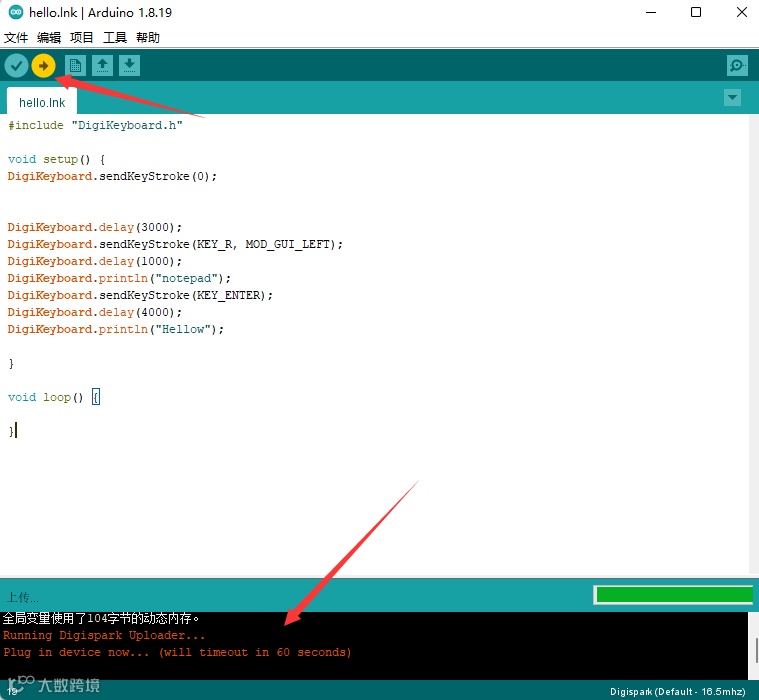
Task: Minimize the Arduino window
Action: (x=651, y=13)
